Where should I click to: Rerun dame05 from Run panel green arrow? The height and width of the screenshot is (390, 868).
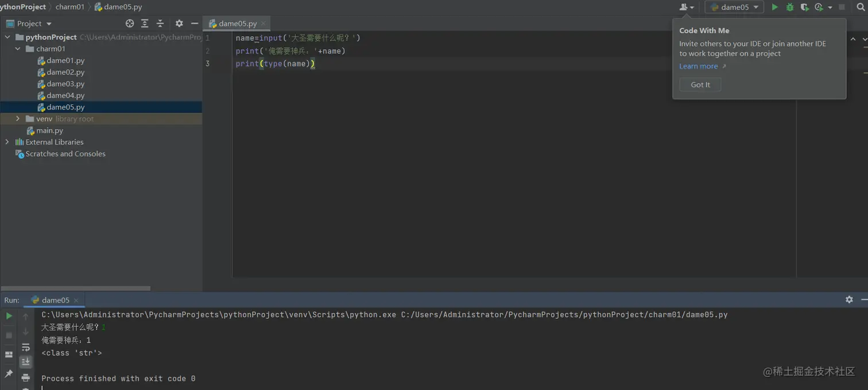(x=9, y=316)
